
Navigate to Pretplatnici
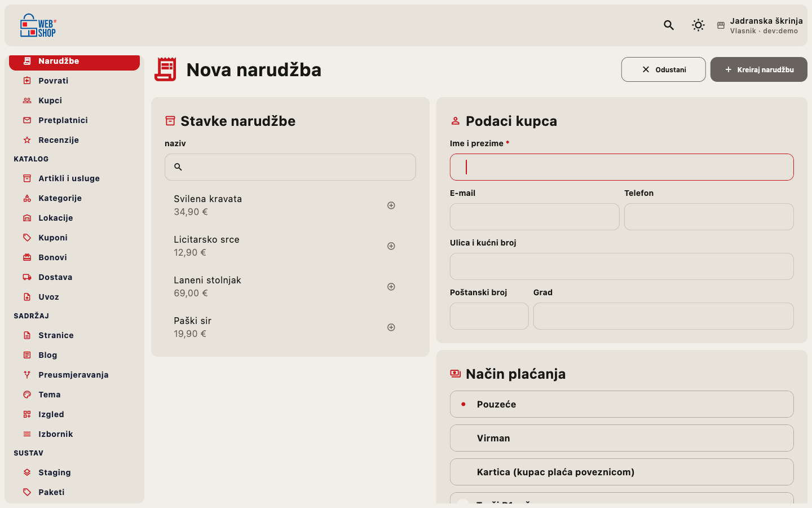tap(74, 120)
